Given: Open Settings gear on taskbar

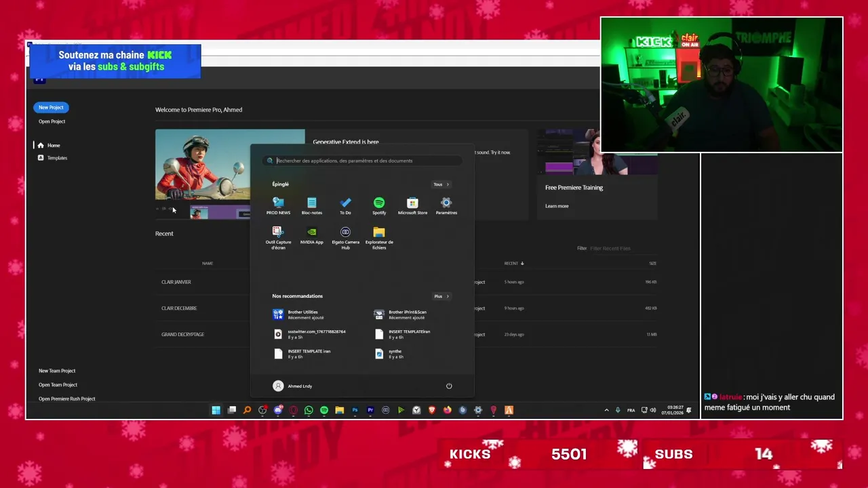Looking at the screenshot, I should 478,410.
